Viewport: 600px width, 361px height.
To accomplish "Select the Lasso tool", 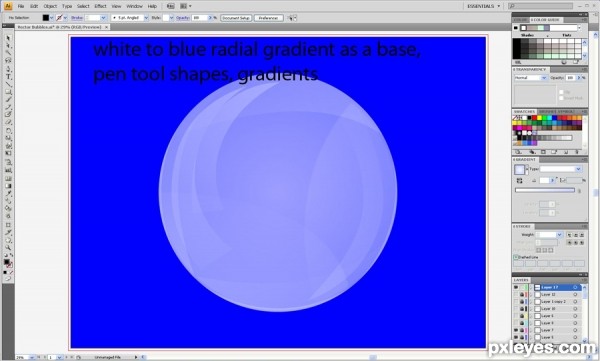I will (8, 60).
